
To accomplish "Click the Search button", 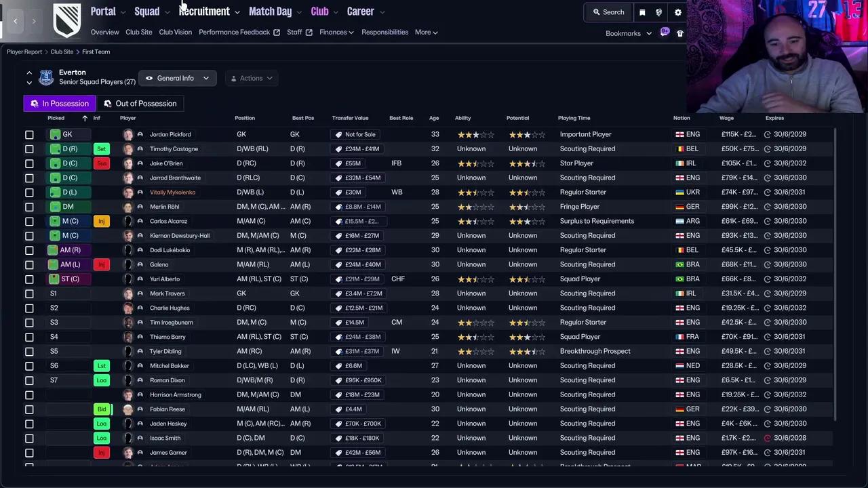I will pyautogui.click(x=608, y=12).
